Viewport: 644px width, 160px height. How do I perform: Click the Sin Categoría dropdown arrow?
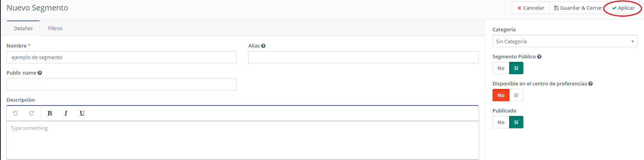click(x=632, y=41)
